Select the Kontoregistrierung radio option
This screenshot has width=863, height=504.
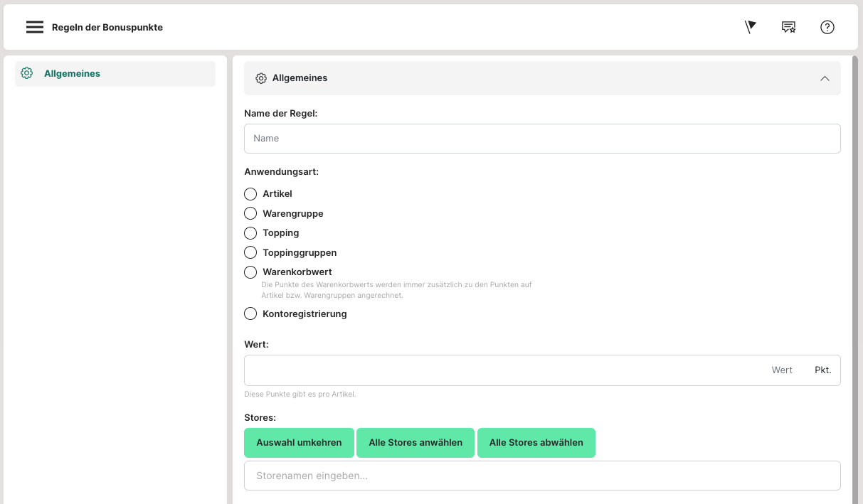pyautogui.click(x=250, y=313)
